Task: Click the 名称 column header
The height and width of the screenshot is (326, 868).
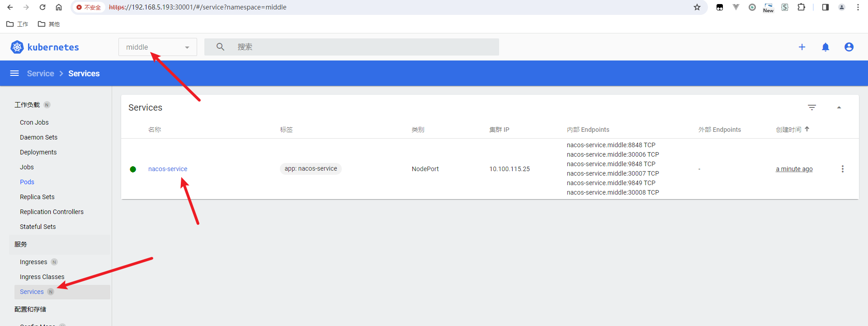Action: [155, 130]
